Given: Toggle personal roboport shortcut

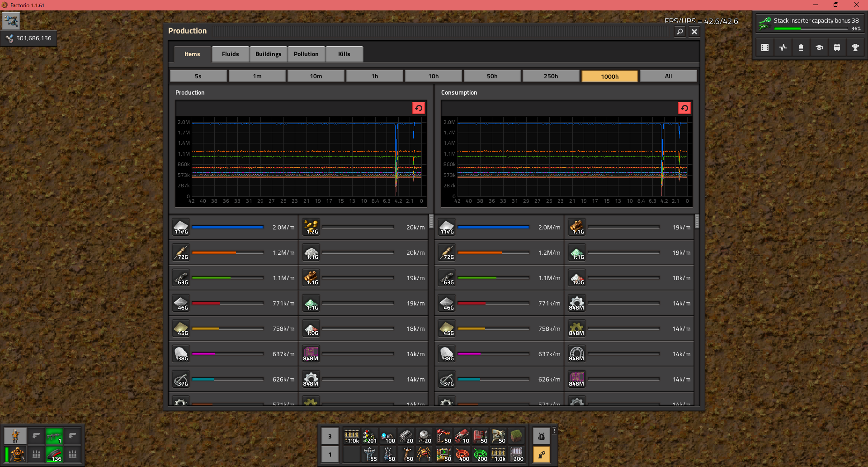Looking at the screenshot, I should click(542, 436).
